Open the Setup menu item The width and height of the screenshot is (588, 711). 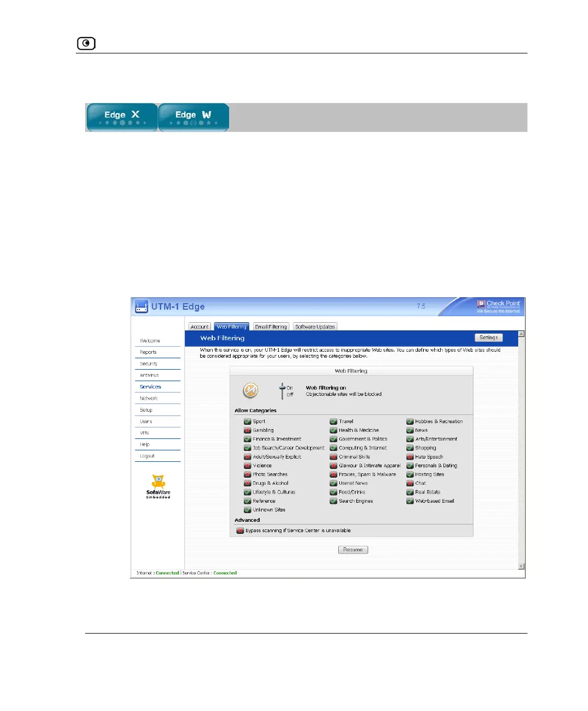pos(146,410)
